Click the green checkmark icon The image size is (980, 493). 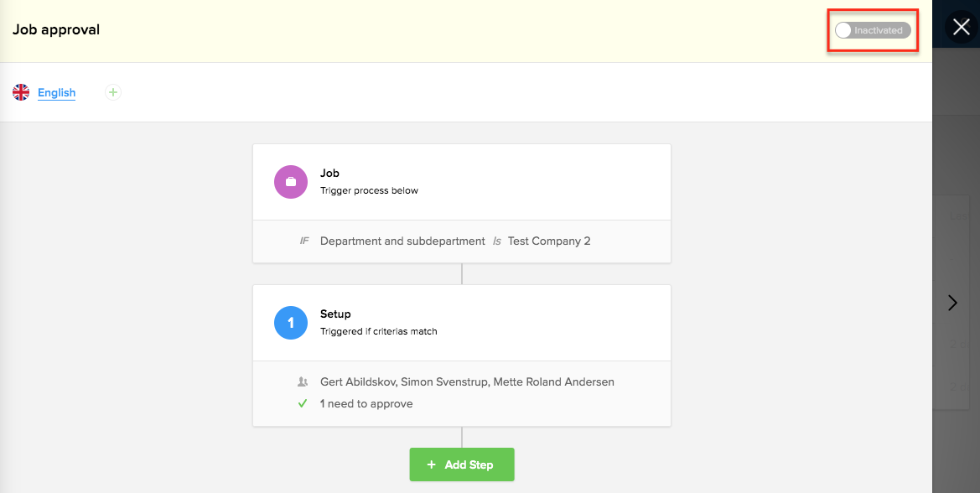[303, 403]
